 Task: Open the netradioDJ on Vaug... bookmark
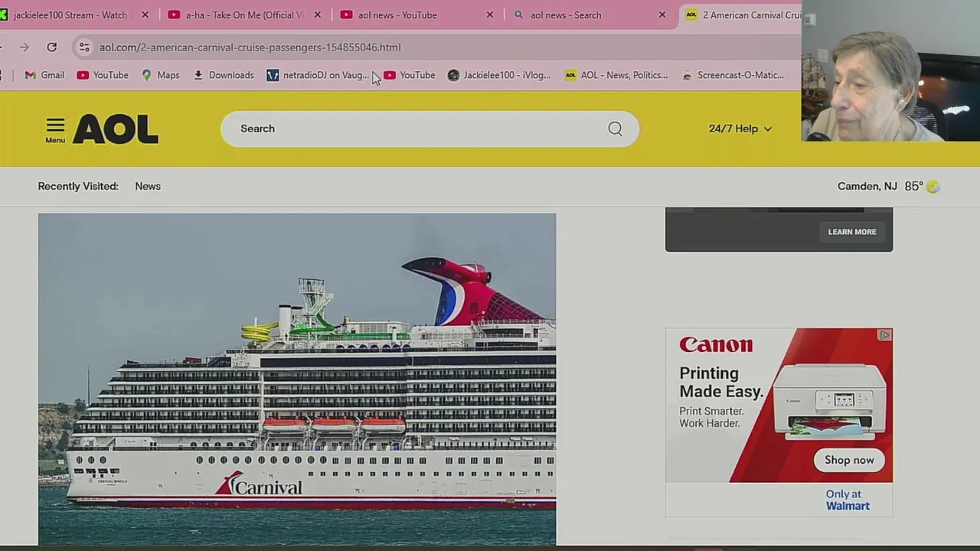(318, 75)
